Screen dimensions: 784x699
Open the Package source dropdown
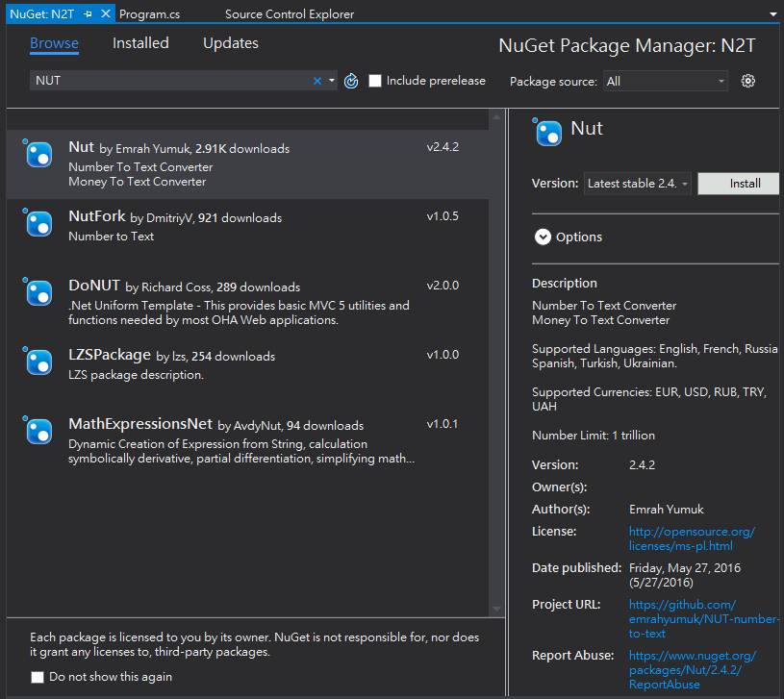tap(666, 81)
